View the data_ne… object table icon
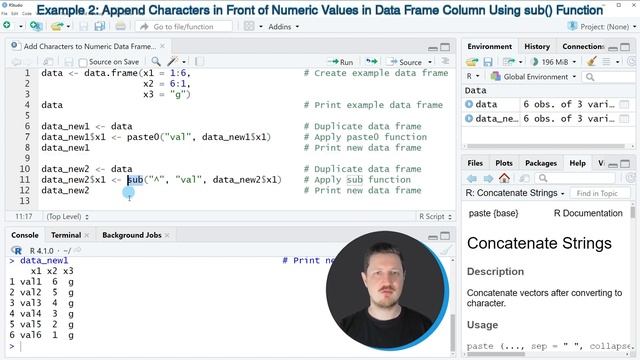The width and height of the screenshot is (640, 360). coord(624,119)
